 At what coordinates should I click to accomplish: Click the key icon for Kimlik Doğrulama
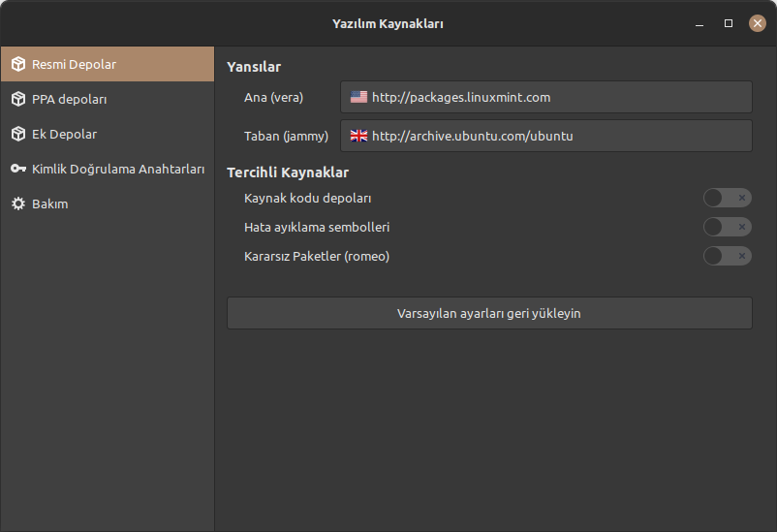17,170
